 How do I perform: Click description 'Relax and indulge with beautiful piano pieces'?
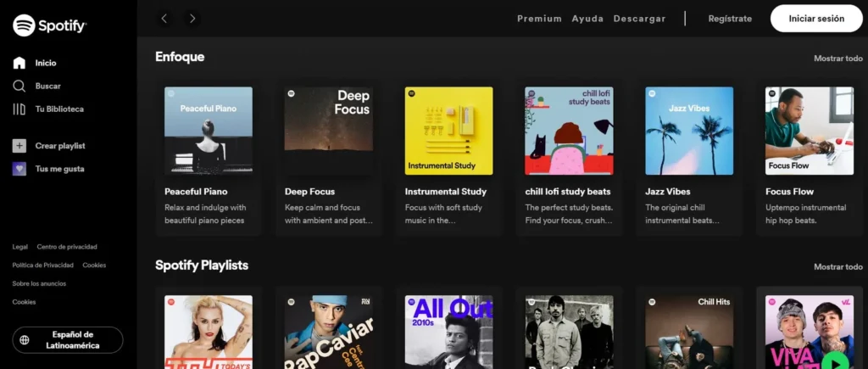[x=205, y=214]
